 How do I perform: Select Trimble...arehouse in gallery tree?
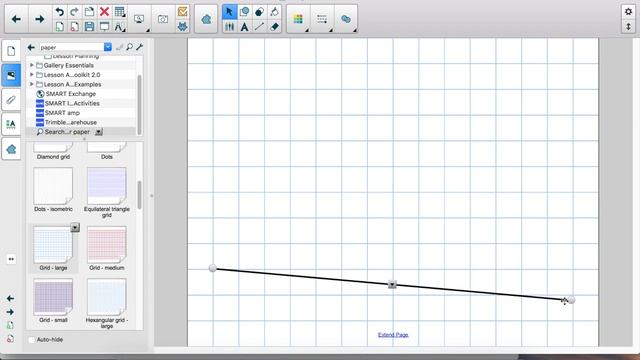tap(71, 122)
